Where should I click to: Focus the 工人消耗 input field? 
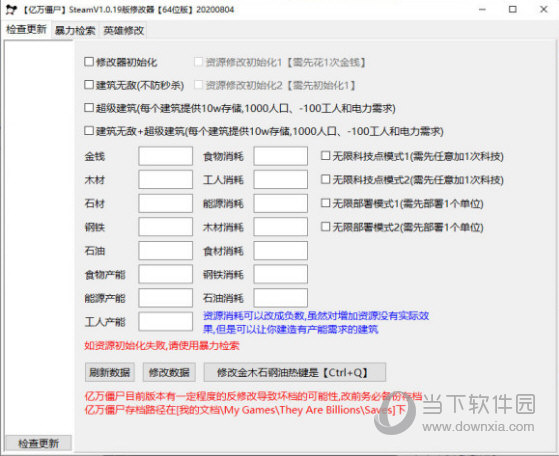click(x=281, y=179)
